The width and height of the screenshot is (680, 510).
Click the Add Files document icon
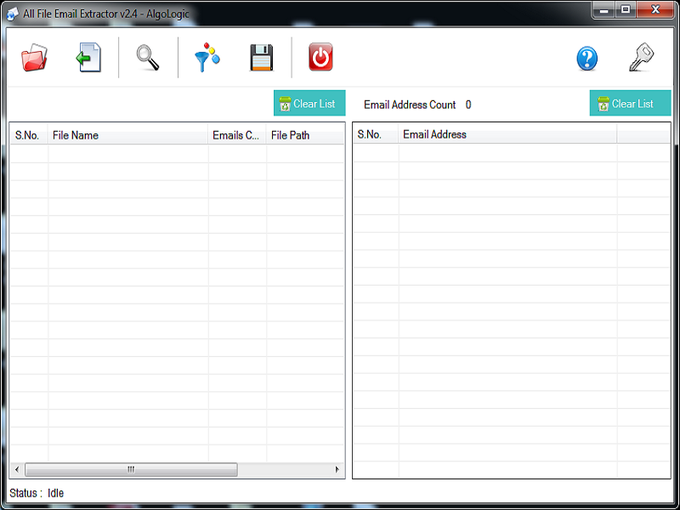89,57
